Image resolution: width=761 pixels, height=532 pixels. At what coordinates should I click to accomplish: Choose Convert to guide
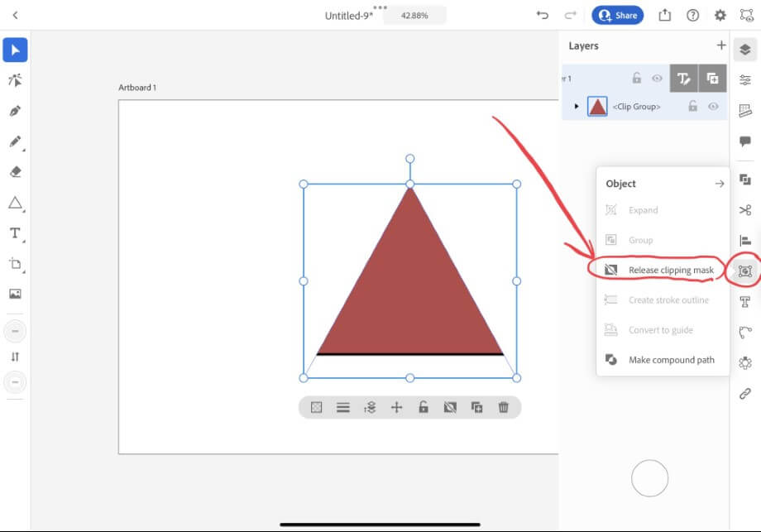(x=663, y=330)
